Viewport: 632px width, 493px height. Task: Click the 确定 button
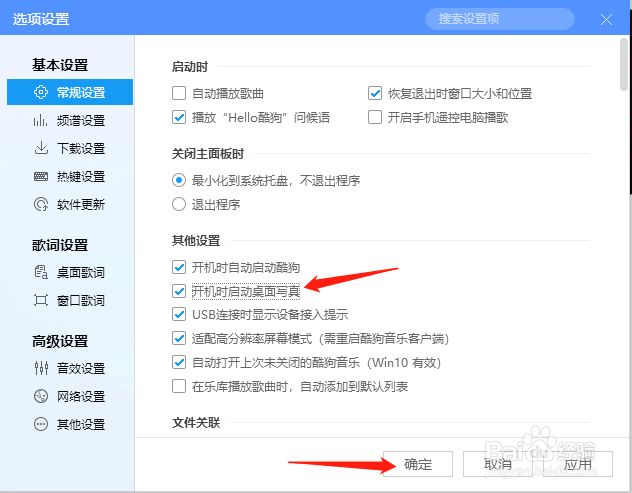tap(418, 464)
